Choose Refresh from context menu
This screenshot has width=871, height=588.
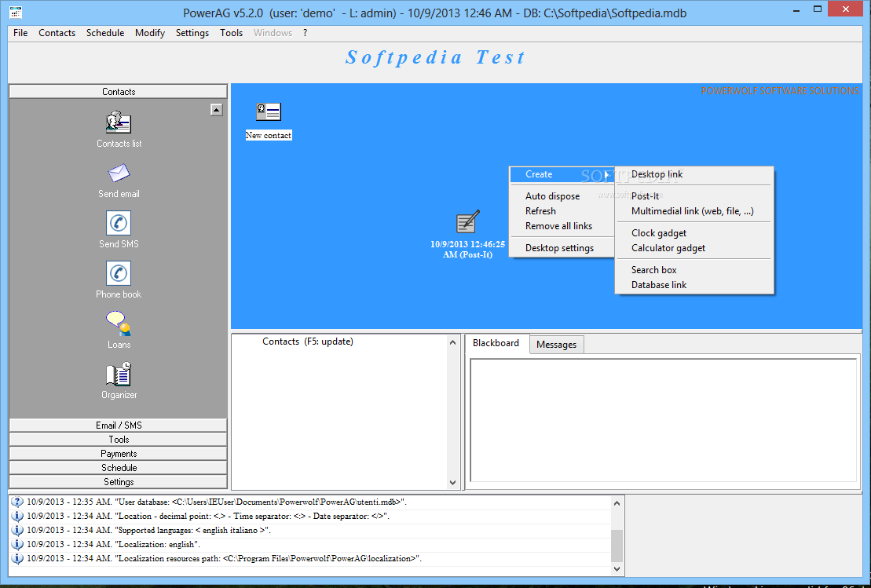(562, 211)
